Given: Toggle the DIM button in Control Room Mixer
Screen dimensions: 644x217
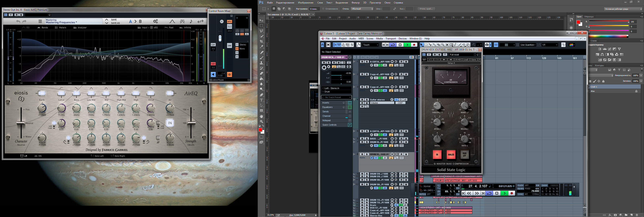Looking at the screenshot, I should pyautogui.click(x=229, y=45).
